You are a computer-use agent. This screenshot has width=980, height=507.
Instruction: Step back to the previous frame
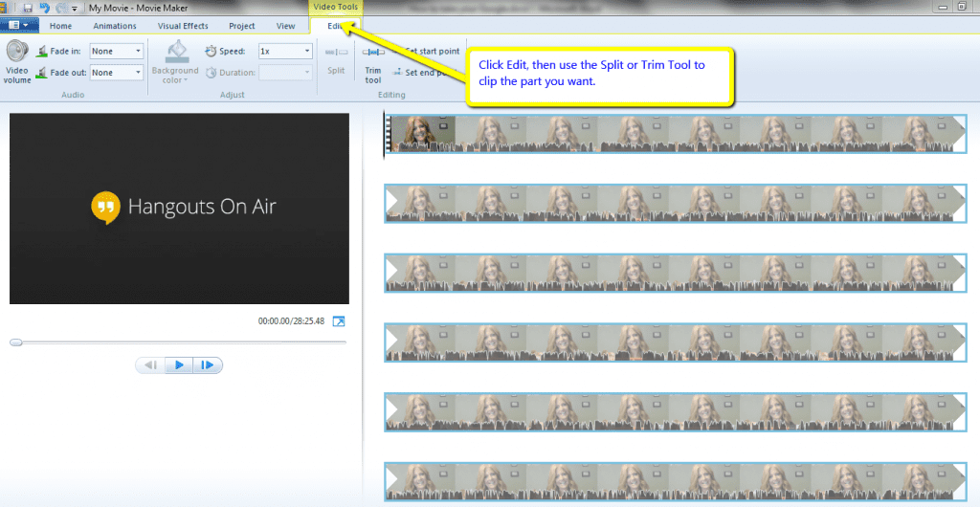point(149,365)
